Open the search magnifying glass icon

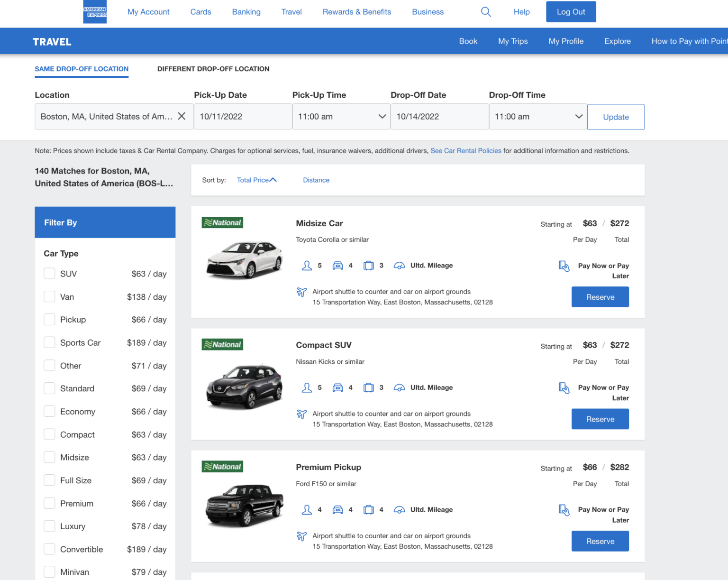tap(486, 12)
